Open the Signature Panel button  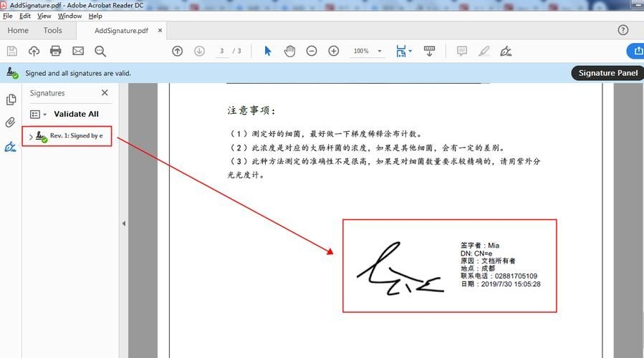(x=608, y=73)
